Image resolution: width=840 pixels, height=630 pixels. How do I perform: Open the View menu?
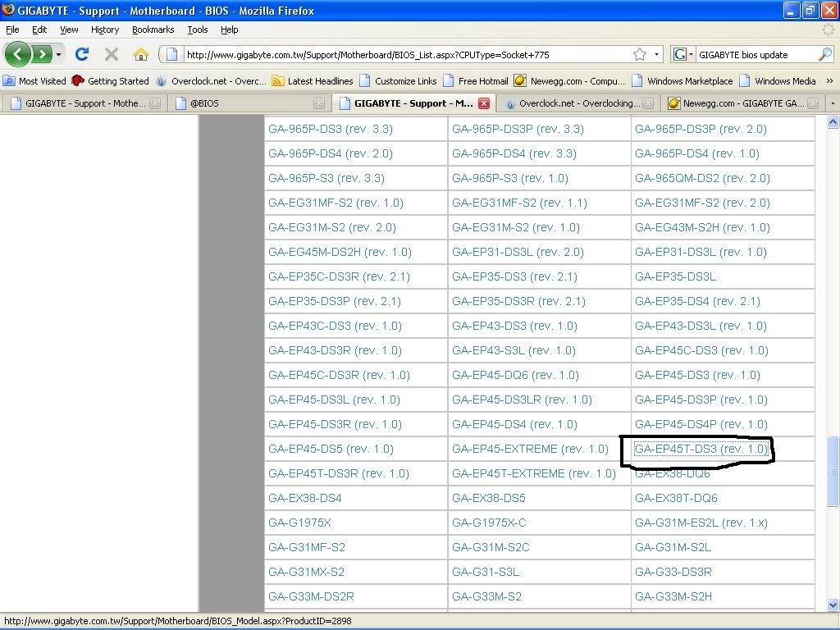click(69, 30)
